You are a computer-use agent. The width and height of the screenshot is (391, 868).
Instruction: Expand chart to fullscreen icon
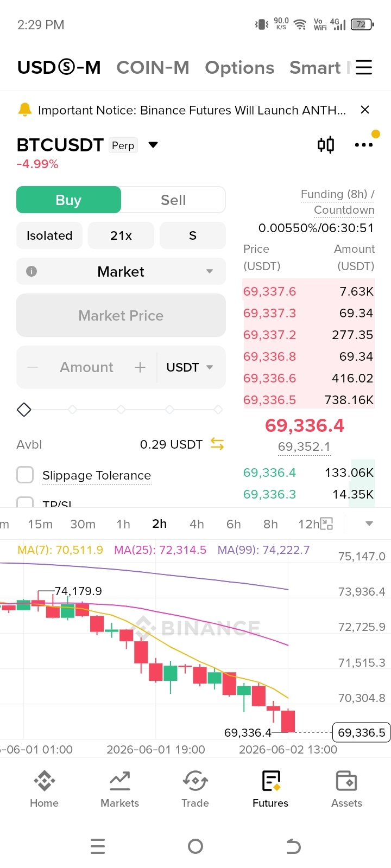click(x=326, y=524)
